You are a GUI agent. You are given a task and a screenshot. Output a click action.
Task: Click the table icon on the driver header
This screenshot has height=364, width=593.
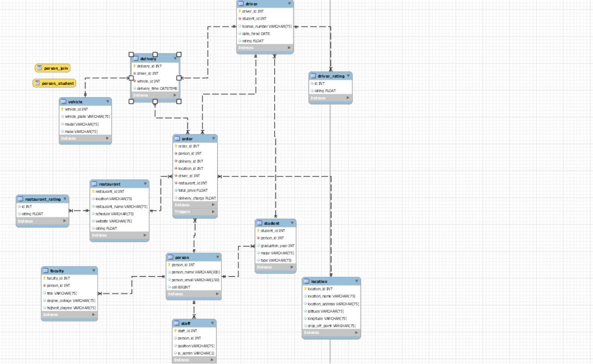tap(242, 4)
